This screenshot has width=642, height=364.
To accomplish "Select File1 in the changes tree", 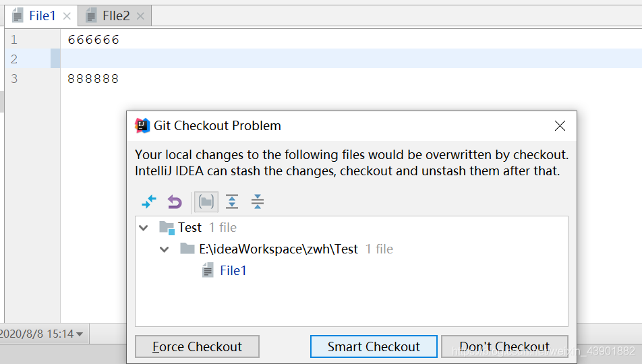I will click(233, 271).
